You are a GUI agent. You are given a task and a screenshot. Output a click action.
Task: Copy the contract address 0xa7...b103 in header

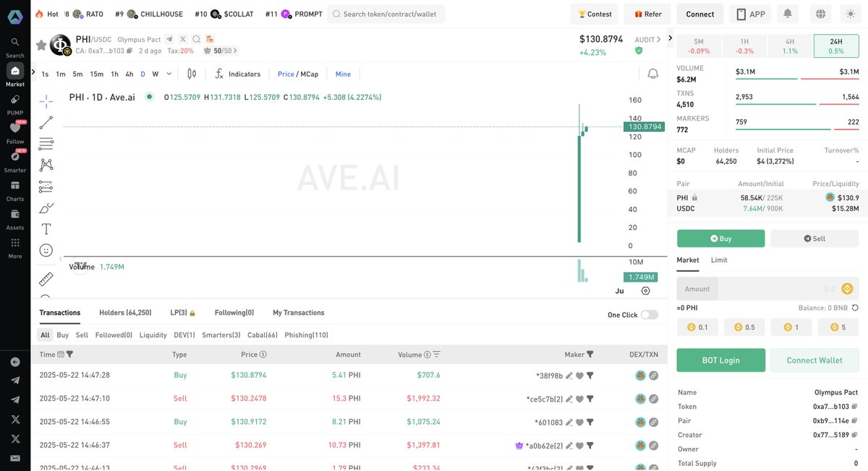(131, 51)
